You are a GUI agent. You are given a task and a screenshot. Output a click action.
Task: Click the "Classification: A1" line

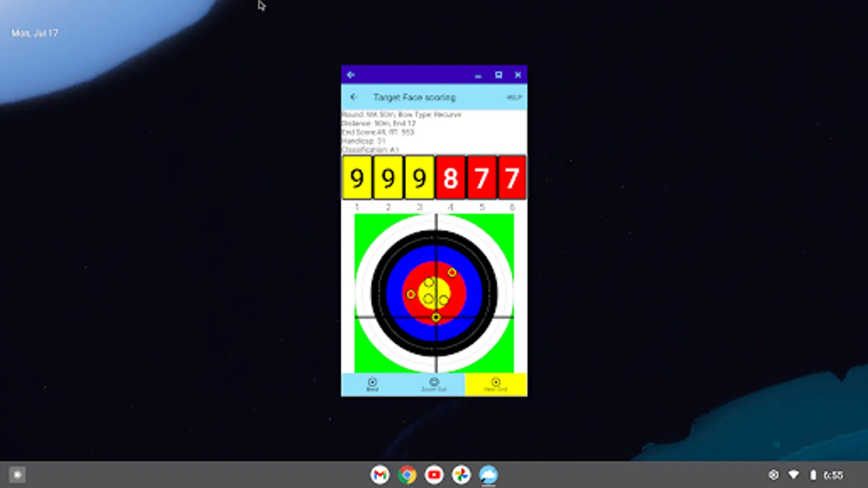(370, 150)
